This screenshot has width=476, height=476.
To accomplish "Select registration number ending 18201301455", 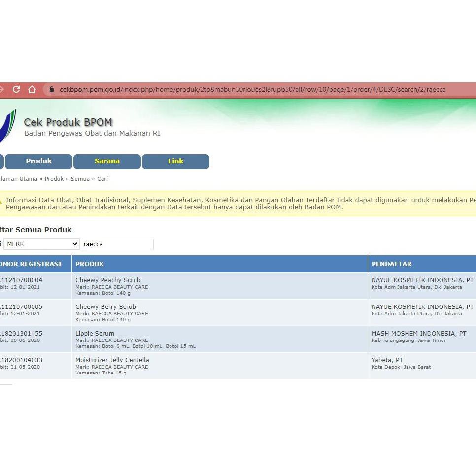I will click(x=21, y=333).
